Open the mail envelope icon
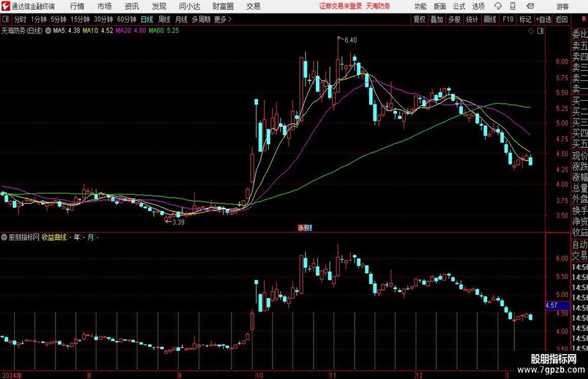Screen dimensions: 588x379 530,6
